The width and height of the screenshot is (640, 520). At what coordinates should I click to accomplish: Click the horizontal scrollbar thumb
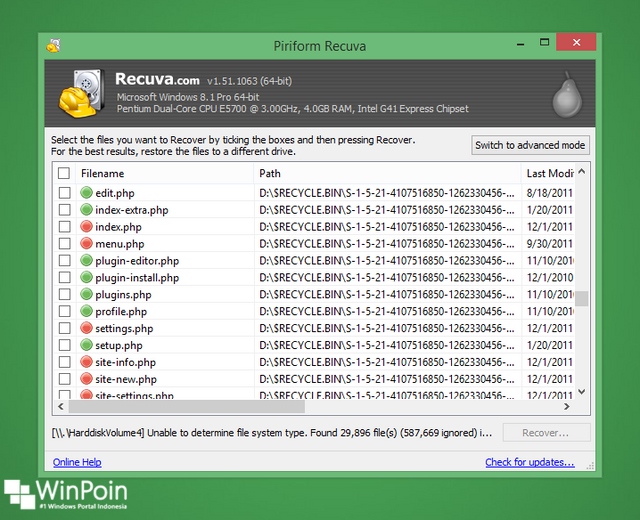point(187,407)
